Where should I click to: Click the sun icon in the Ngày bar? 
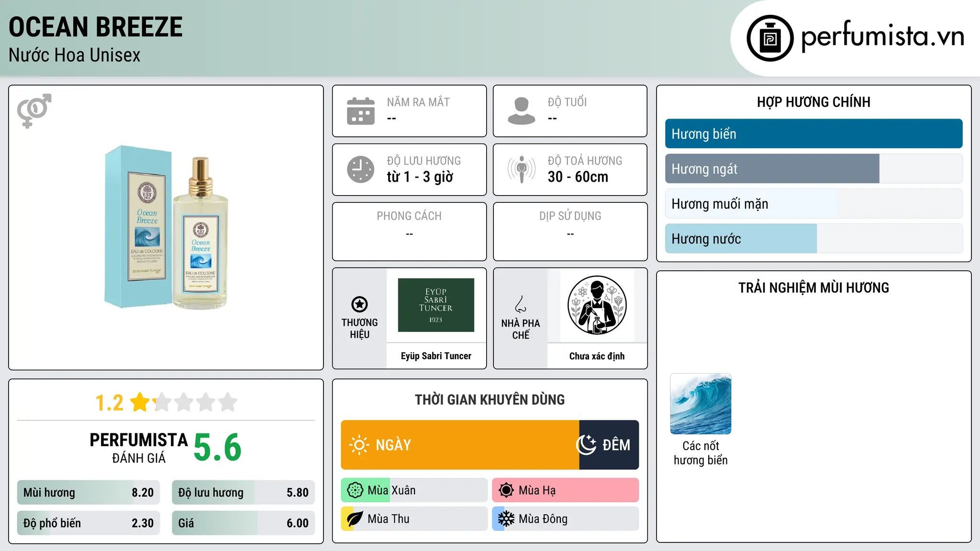(x=359, y=445)
